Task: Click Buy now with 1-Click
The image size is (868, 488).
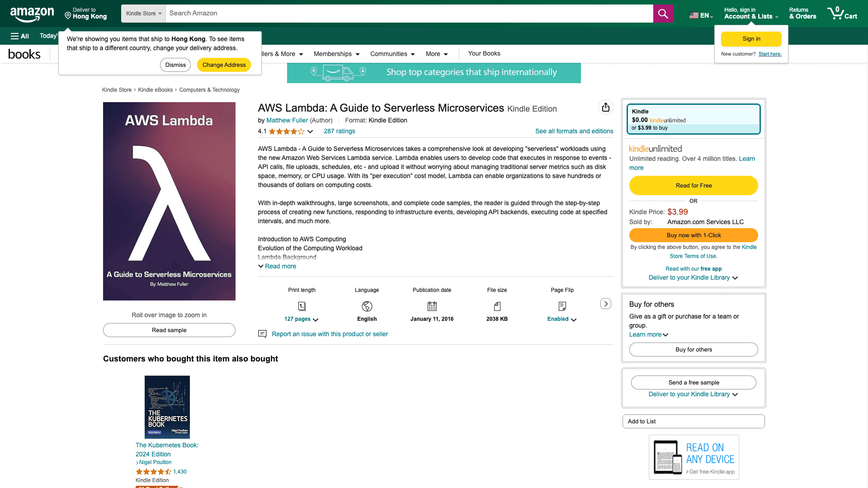Action: pos(693,235)
